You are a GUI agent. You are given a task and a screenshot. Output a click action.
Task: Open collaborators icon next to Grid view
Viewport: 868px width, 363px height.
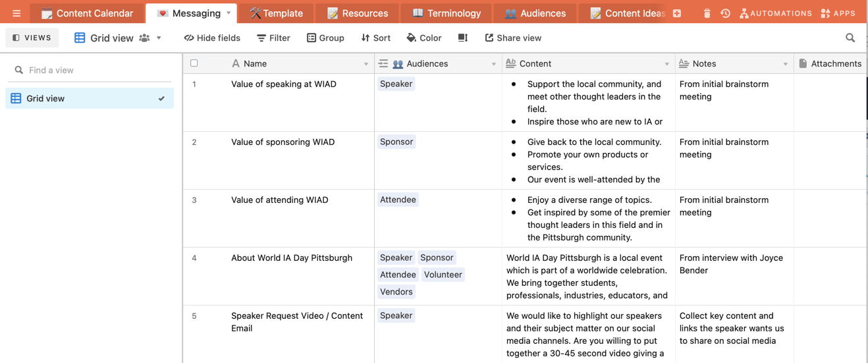[x=144, y=38]
